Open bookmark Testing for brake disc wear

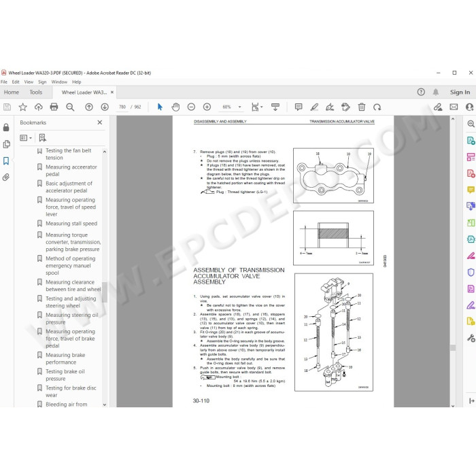(x=71, y=391)
